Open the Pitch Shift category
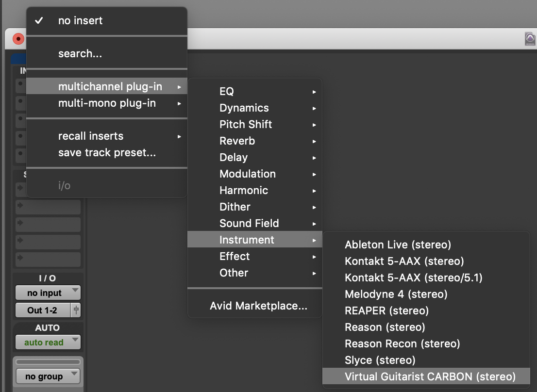Screen dimensions: 537x392 [x=255, y=124]
